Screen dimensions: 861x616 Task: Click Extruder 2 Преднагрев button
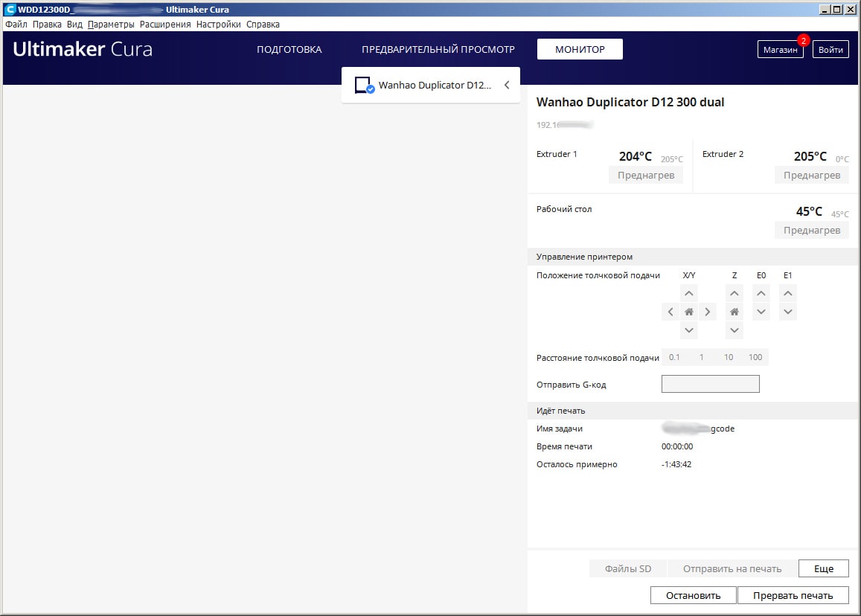click(812, 175)
